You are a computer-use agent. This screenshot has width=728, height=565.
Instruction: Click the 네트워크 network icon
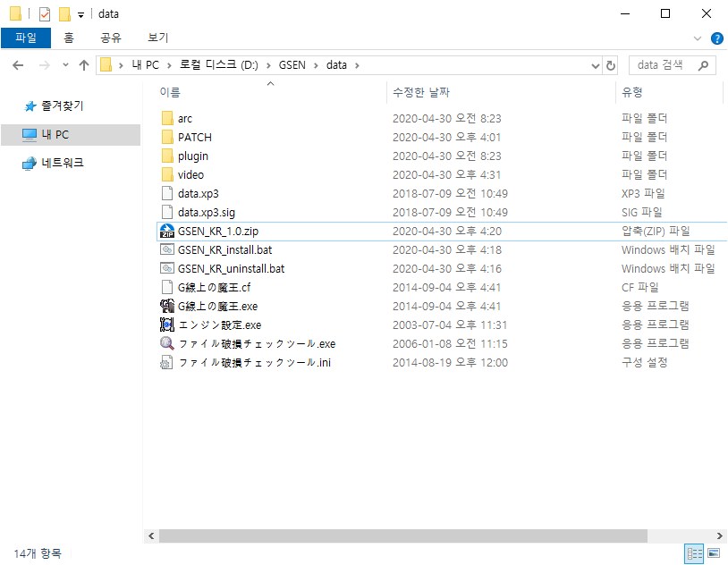30,164
